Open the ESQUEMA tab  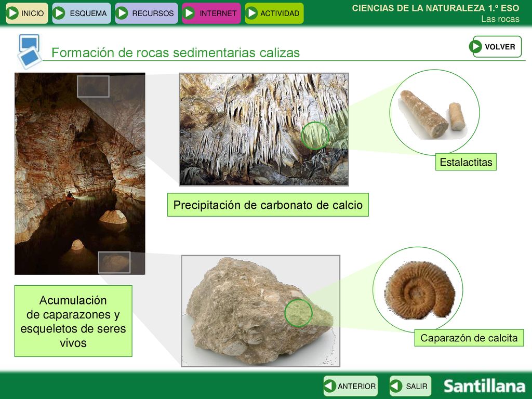click(x=82, y=13)
